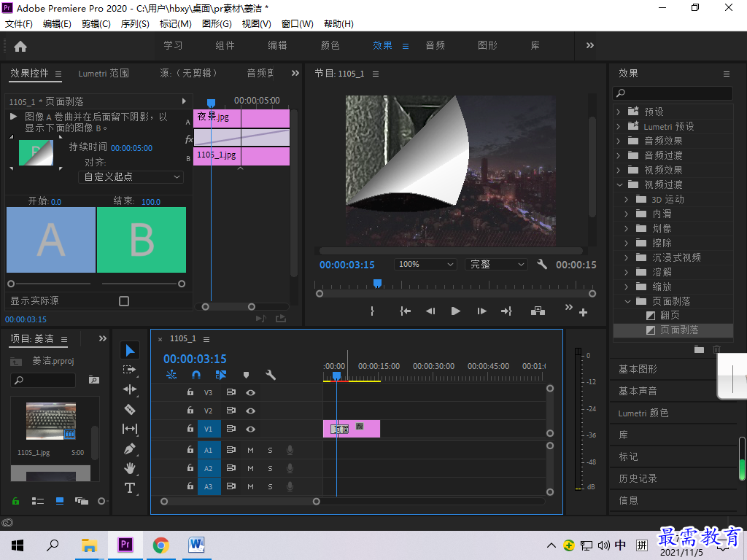
Task: Select the Ripple Edit tool
Action: pyautogui.click(x=130, y=389)
